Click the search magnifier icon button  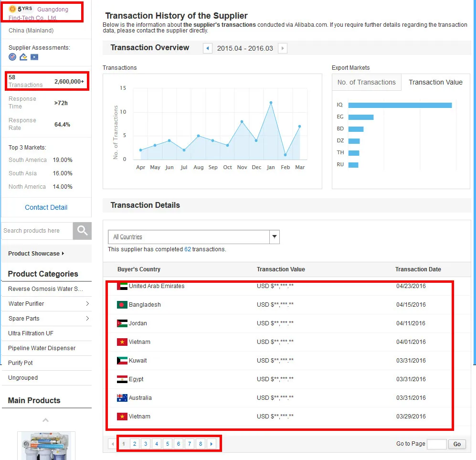82,231
